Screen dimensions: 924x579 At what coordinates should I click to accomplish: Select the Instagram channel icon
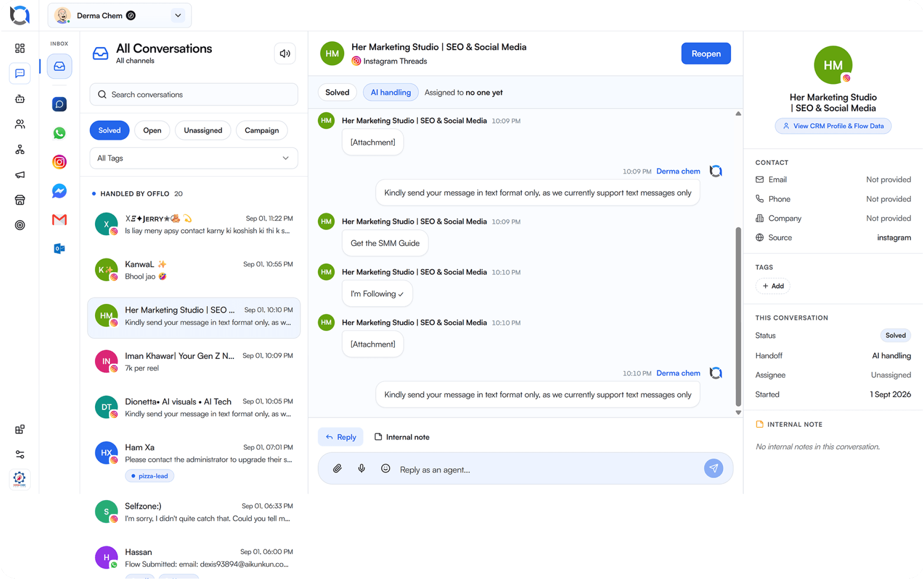(x=59, y=162)
